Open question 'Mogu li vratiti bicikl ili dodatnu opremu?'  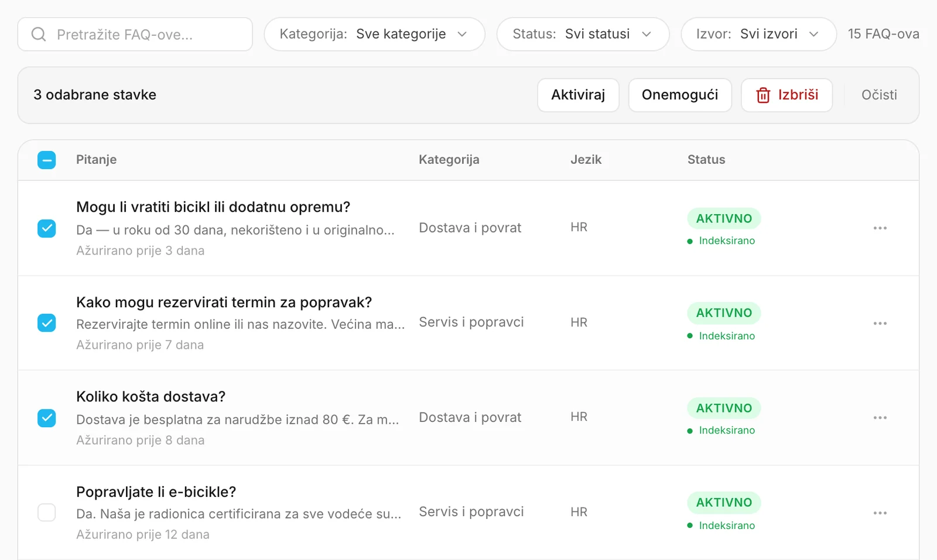point(213,207)
